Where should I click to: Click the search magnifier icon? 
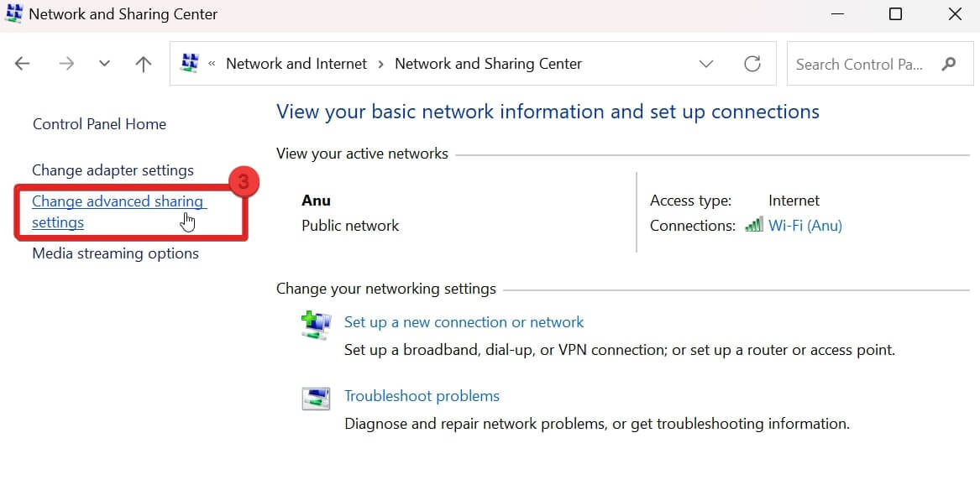pyautogui.click(x=949, y=64)
